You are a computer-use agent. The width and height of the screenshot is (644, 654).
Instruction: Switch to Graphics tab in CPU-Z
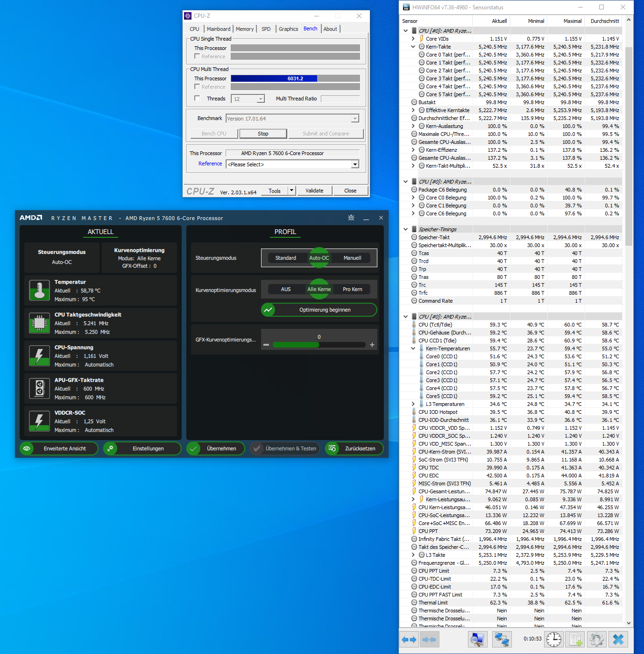click(x=288, y=29)
